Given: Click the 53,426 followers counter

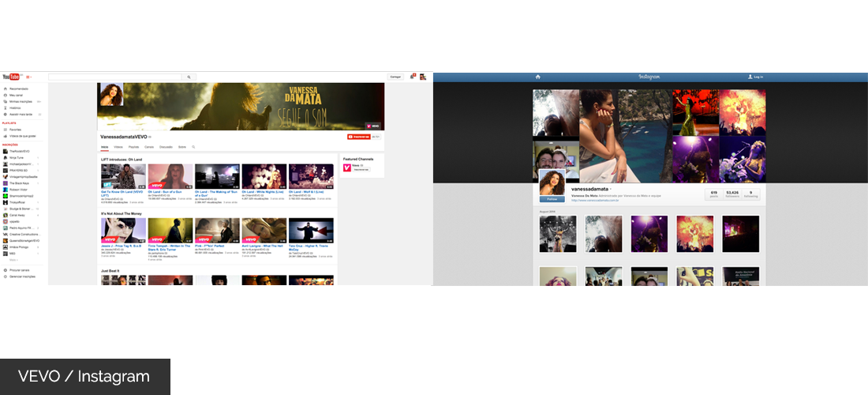Looking at the screenshot, I should tap(732, 194).
